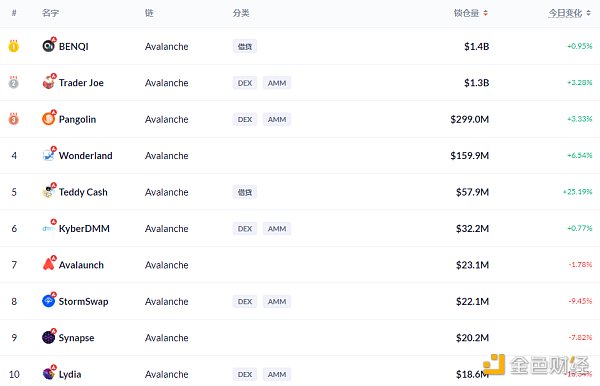Click the 借贷 tag in BENQI row
600x386 pixels.
pyautogui.click(x=245, y=46)
